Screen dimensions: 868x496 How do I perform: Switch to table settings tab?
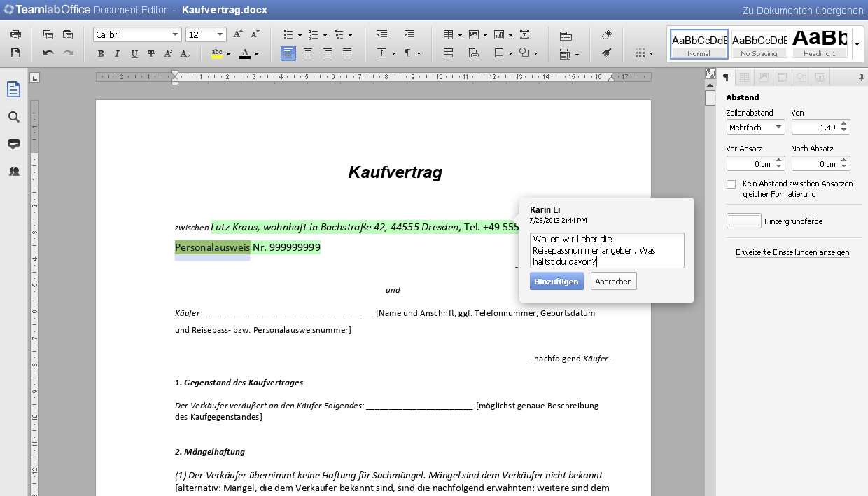point(745,77)
